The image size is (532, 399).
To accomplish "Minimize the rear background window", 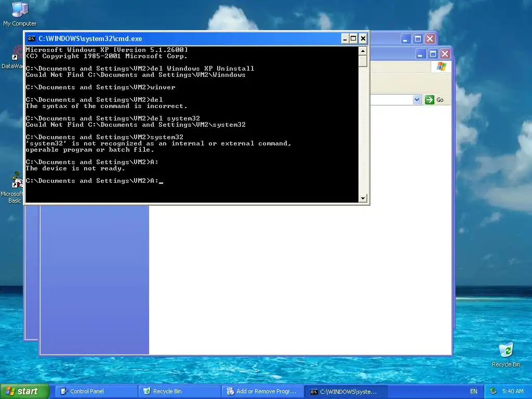I will (x=405, y=38).
